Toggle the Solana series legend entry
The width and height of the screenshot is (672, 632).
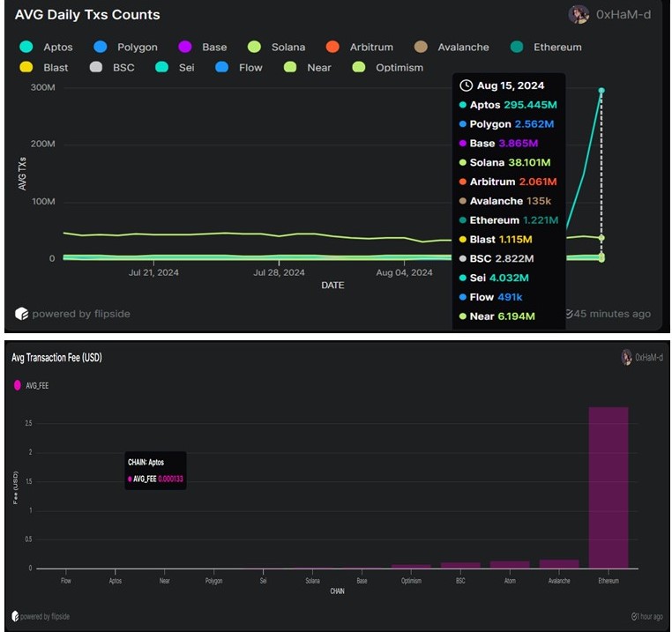click(x=276, y=47)
